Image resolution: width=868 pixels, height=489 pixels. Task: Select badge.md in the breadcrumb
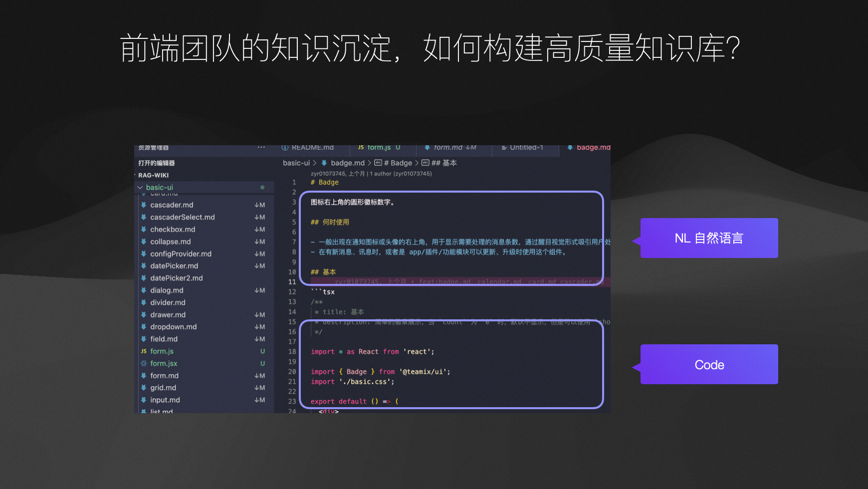tap(348, 163)
